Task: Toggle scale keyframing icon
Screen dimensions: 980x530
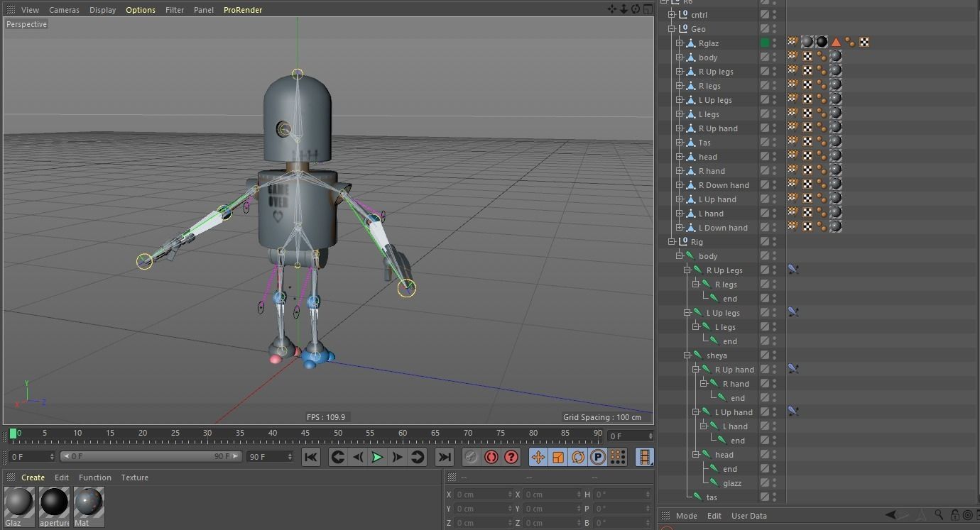Action: 558,457
